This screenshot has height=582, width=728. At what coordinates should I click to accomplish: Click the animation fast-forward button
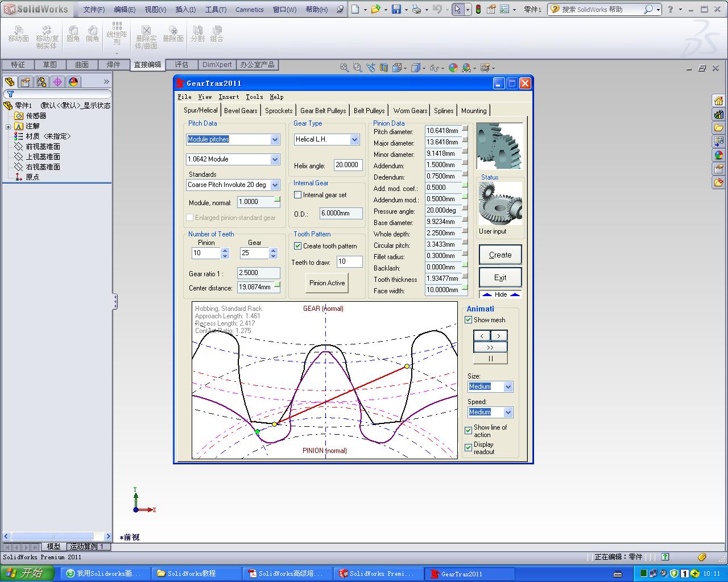[x=490, y=347]
